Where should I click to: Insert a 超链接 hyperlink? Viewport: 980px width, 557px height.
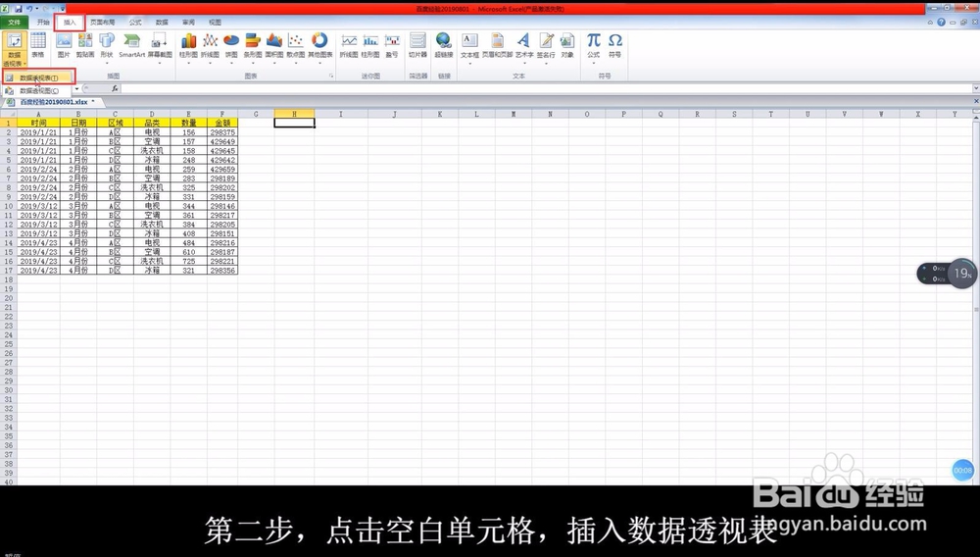pos(444,45)
